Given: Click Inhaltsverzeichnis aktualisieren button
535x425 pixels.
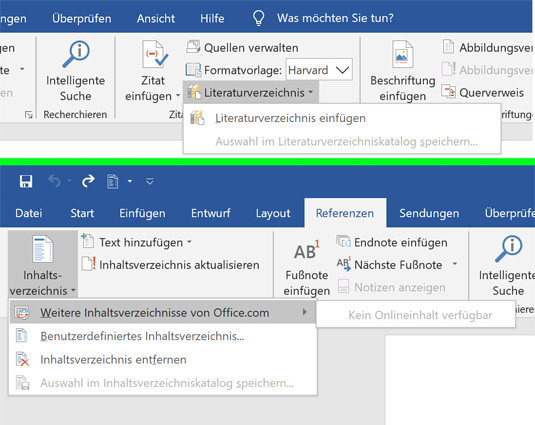Looking at the screenshot, I should [x=171, y=264].
